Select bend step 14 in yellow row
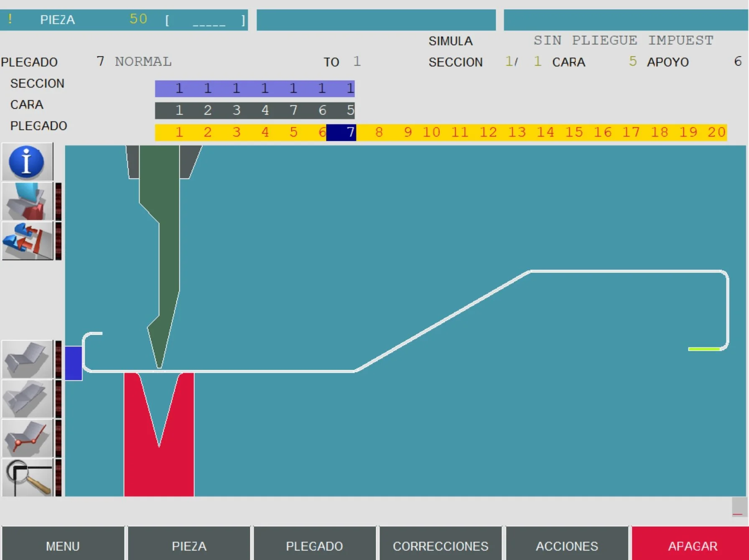Image resolution: width=749 pixels, height=560 pixels. (x=545, y=132)
